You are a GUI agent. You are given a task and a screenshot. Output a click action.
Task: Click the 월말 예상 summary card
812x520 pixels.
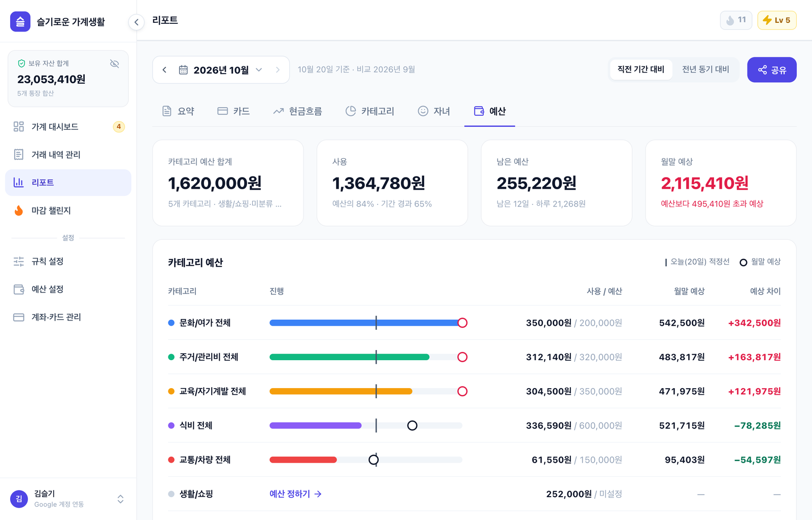point(721,183)
